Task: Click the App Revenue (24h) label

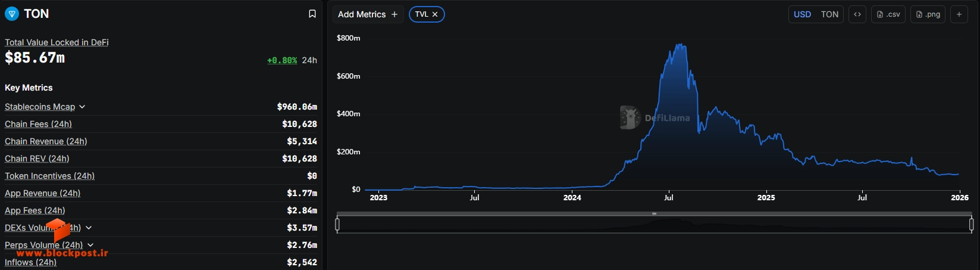Action: tap(42, 193)
